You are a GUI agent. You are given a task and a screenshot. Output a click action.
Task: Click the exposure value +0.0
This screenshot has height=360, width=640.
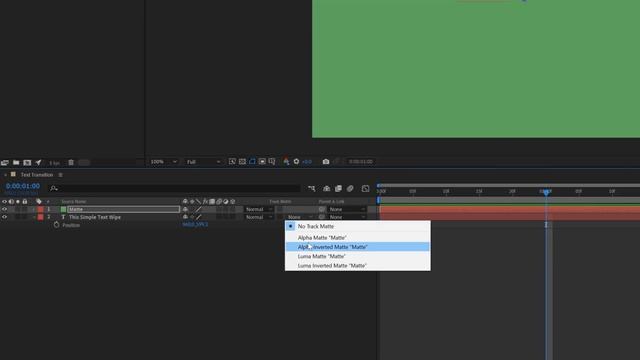pos(307,162)
